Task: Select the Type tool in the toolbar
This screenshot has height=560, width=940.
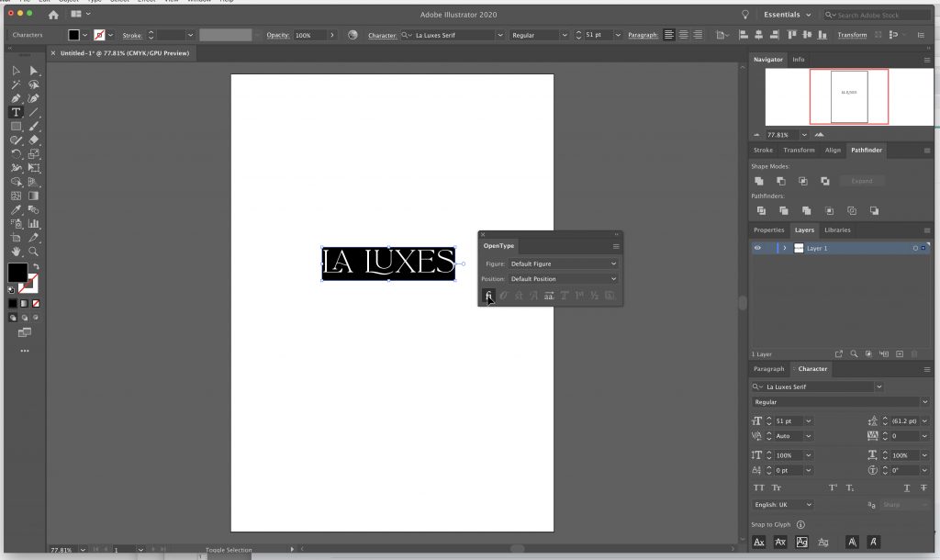Action: pyautogui.click(x=16, y=112)
